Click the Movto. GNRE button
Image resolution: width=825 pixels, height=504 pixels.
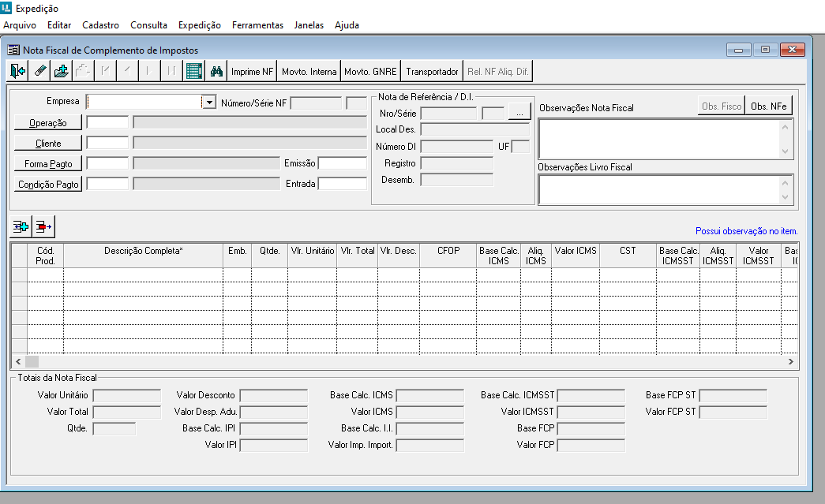[x=370, y=72]
